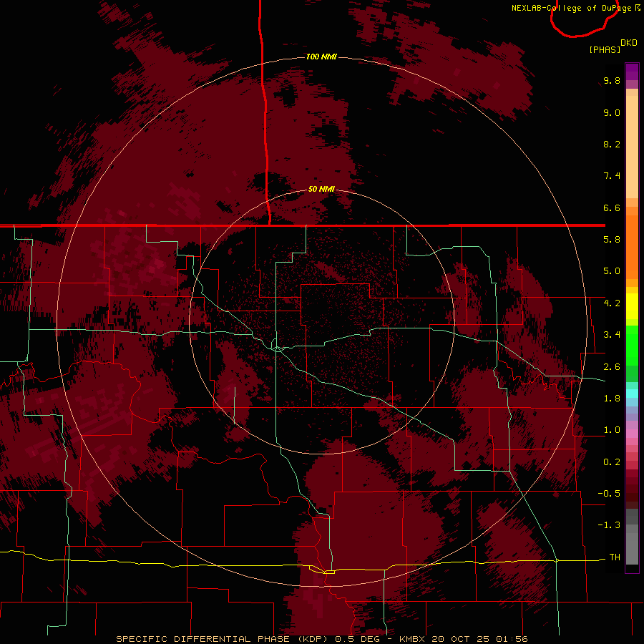644x644 pixels.
Task: Click the 5.8 scale value
Action: [612, 240]
